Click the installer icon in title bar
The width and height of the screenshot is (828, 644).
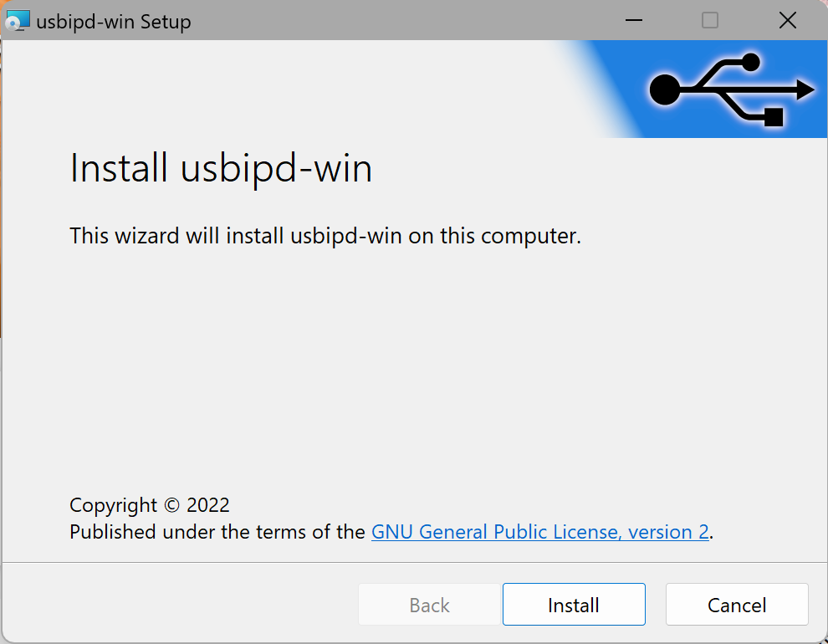coord(18,21)
